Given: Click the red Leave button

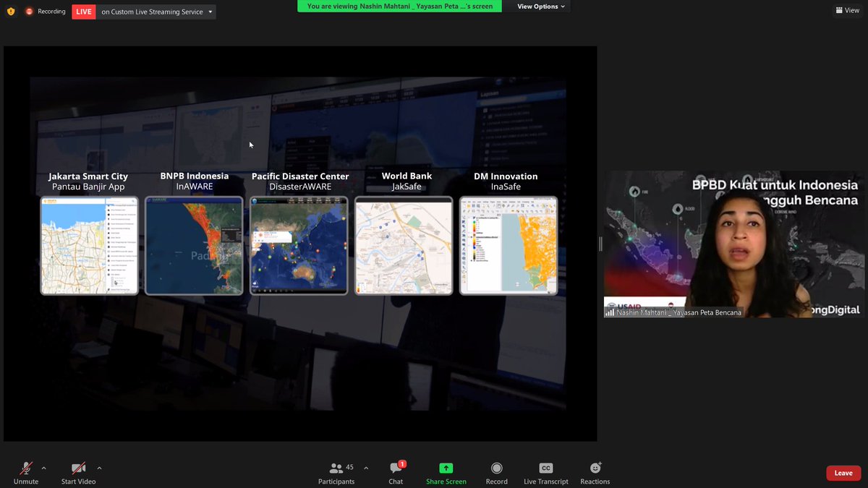Looking at the screenshot, I should coord(843,473).
